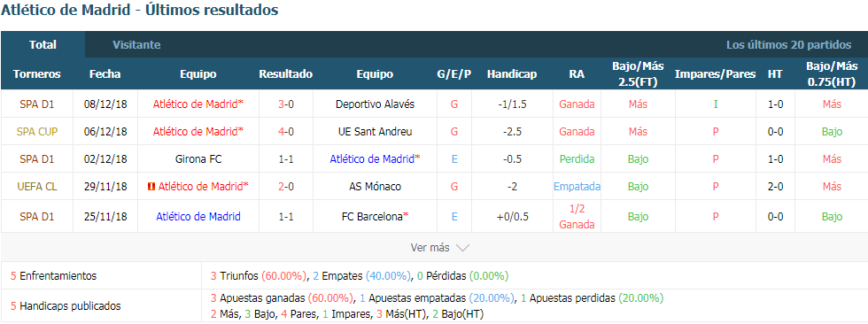Image resolution: width=868 pixels, height=324 pixels.
Task: Click the Girona FC team name
Action: [198, 159]
